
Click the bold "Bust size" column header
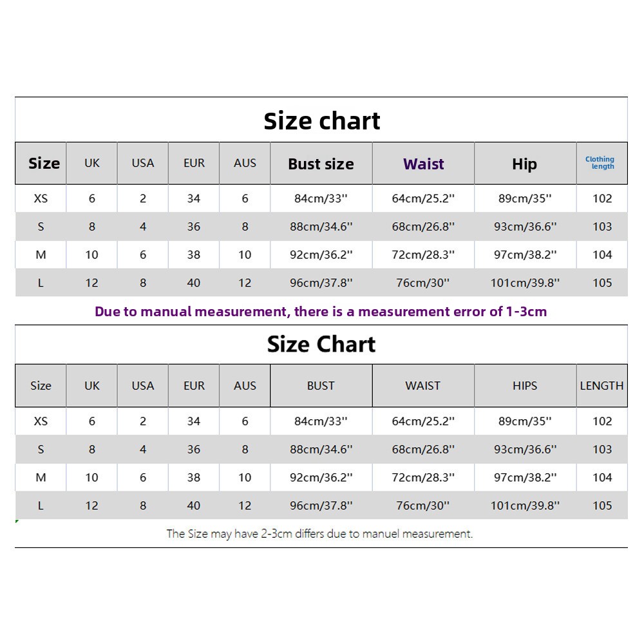(x=321, y=164)
